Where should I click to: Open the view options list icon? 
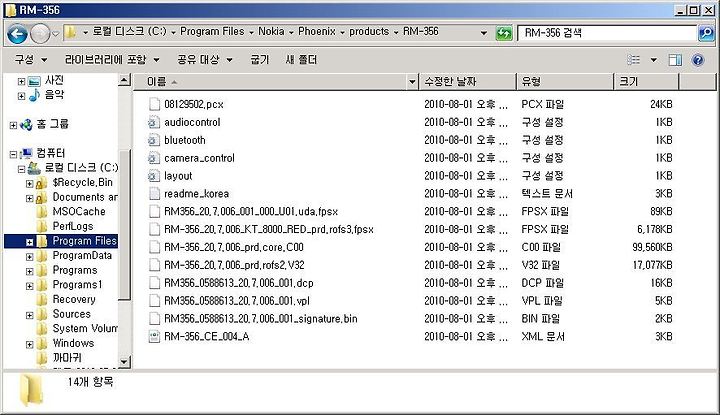tap(634, 60)
